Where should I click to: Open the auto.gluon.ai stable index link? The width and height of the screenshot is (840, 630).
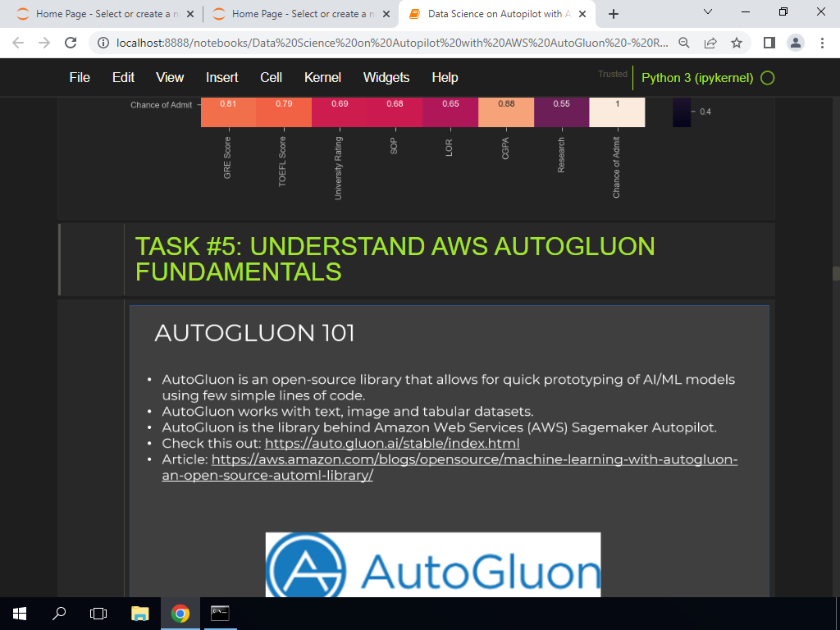pyautogui.click(x=391, y=444)
